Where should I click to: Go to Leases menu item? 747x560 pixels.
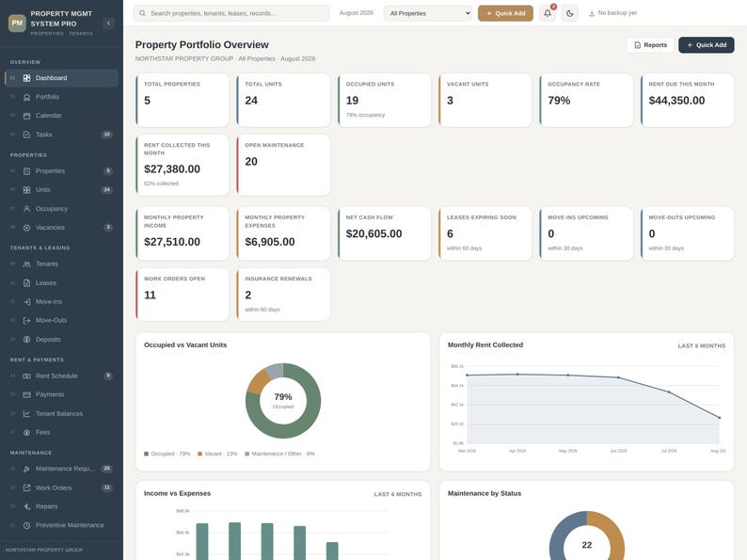click(61, 283)
